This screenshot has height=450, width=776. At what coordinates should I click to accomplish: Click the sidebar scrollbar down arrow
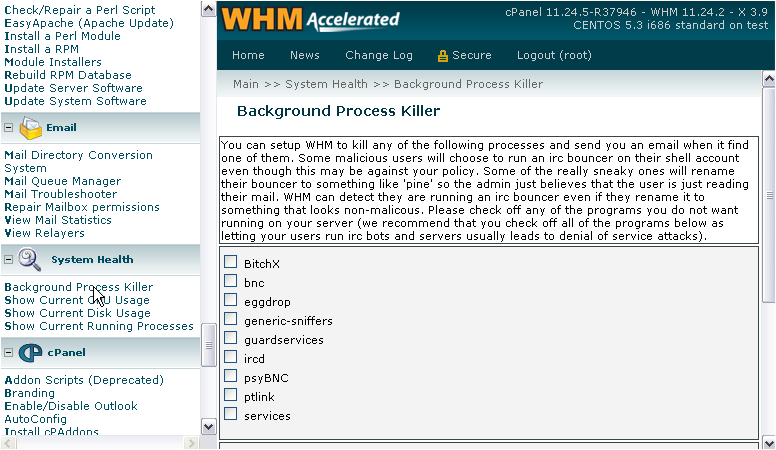[x=208, y=427]
